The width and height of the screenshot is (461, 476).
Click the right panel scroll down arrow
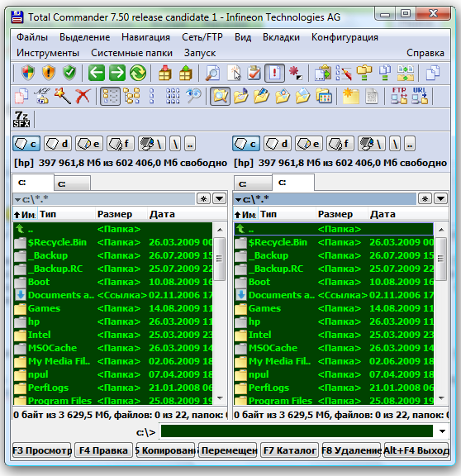pos(441,398)
